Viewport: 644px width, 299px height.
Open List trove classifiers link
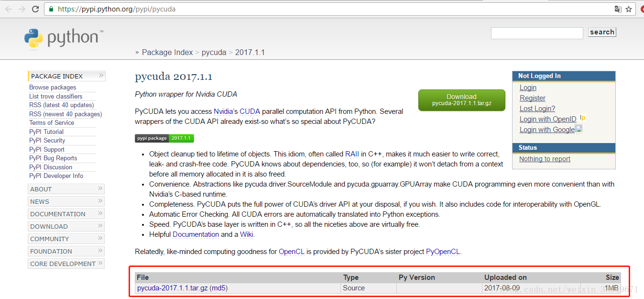[x=55, y=96]
